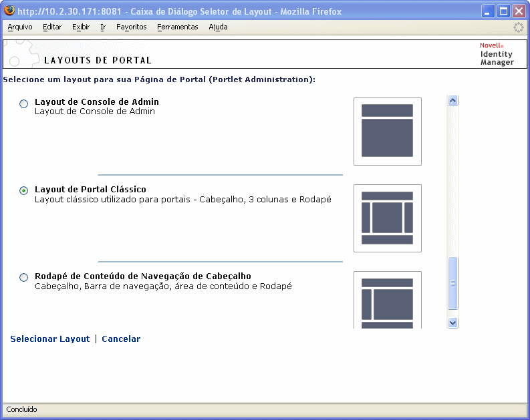Minimize the Firefox window

pos(487,11)
